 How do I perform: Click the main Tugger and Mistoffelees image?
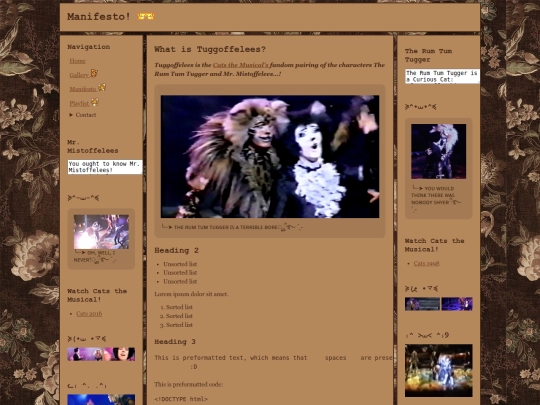pos(270,157)
